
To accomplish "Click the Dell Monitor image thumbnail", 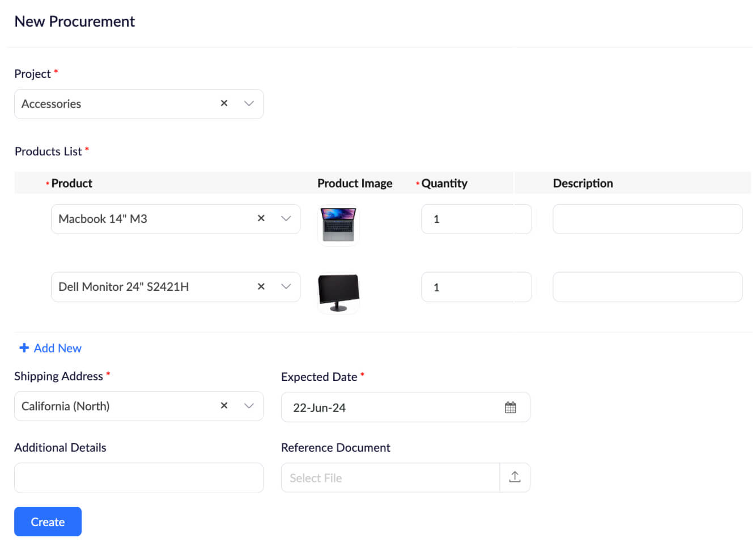I will click(x=338, y=293).
